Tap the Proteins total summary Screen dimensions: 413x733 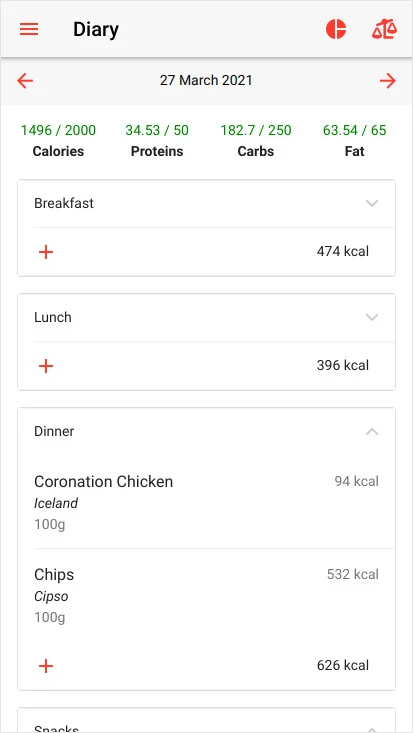tap(157, 140)
